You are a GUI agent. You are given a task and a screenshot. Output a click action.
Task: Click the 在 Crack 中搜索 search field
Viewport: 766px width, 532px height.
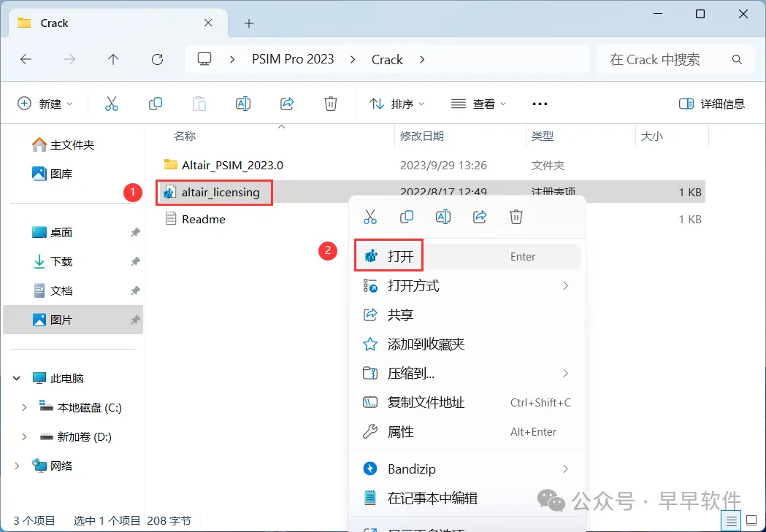[676, 60]
